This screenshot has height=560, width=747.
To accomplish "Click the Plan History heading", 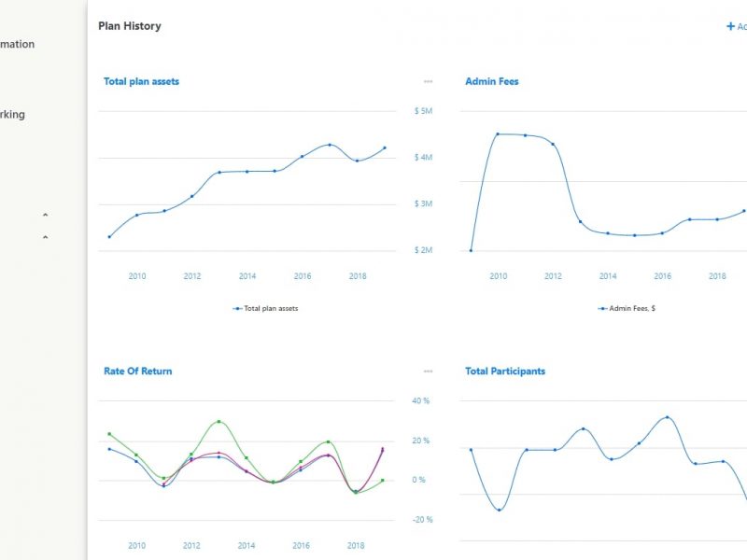I will [x=130, y=26].
